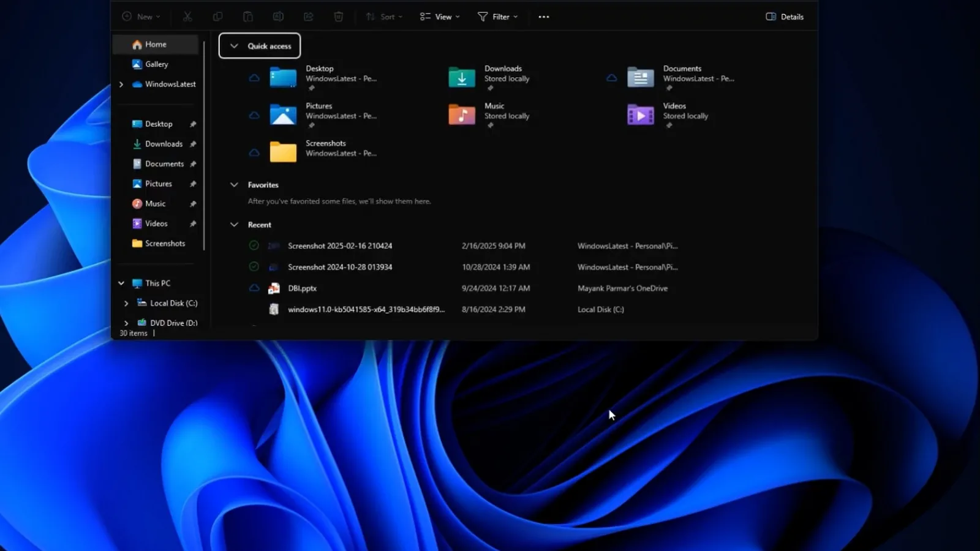Click pin icon next to sidebar Music
This screenshot has width=980, height=551.
193,204
